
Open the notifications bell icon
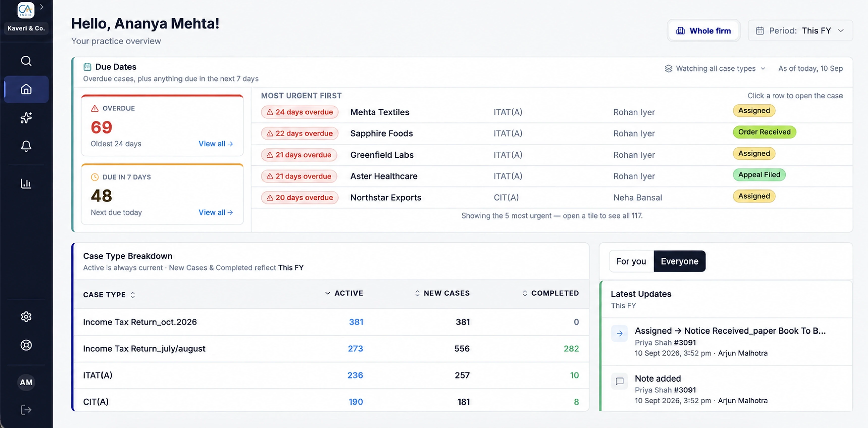26,146
